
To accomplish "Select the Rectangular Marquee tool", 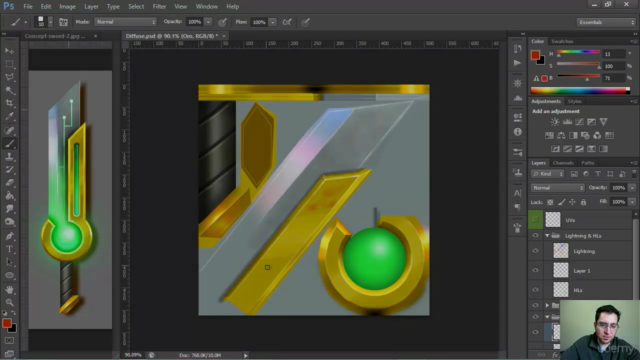I will 9,64.
